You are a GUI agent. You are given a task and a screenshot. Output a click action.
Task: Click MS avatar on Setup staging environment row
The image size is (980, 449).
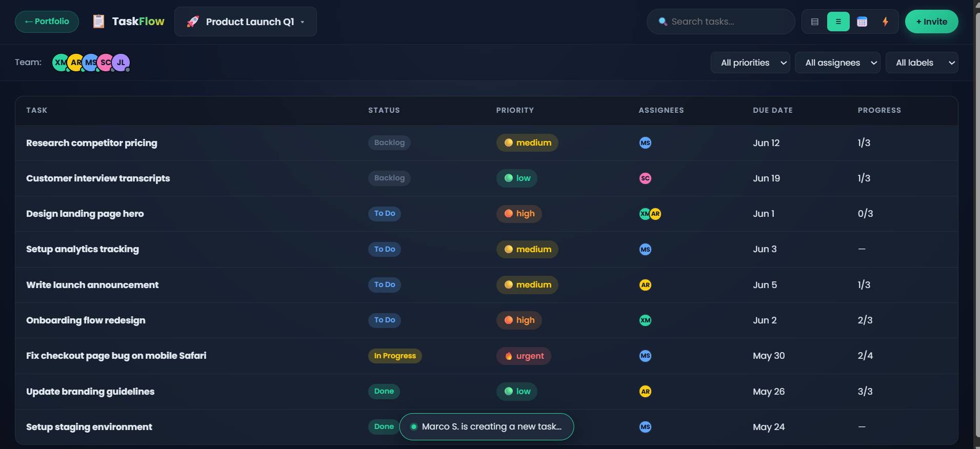(x=645, y=427)
